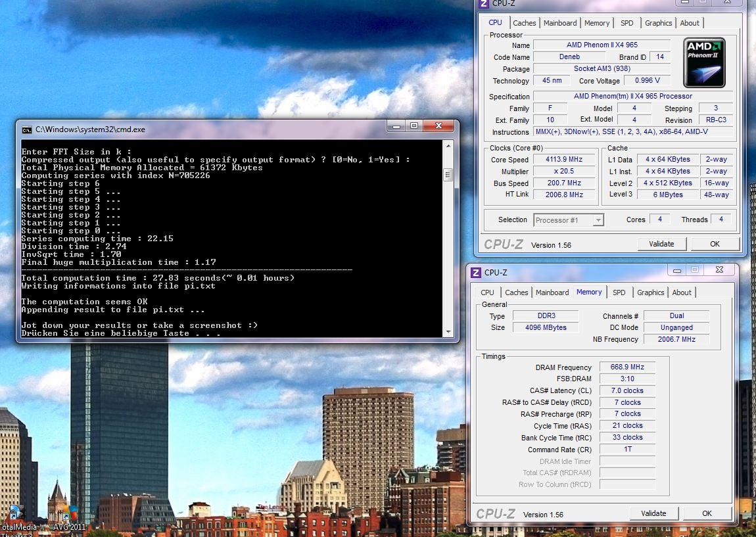The height and width of the screenshot is (537, 756).
Task: Click the Core Voltage value 0.996 V
Action: click(x=647, y=80)
